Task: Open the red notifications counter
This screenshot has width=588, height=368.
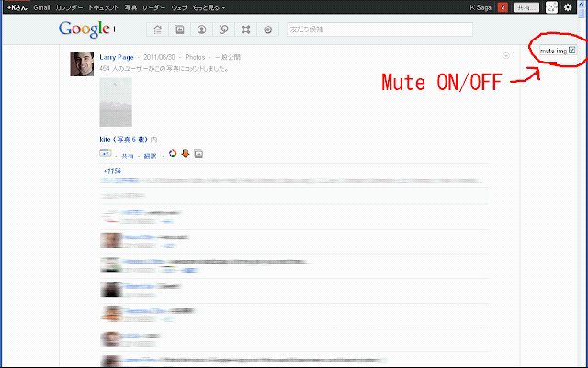Action: (x=503, y=7)
